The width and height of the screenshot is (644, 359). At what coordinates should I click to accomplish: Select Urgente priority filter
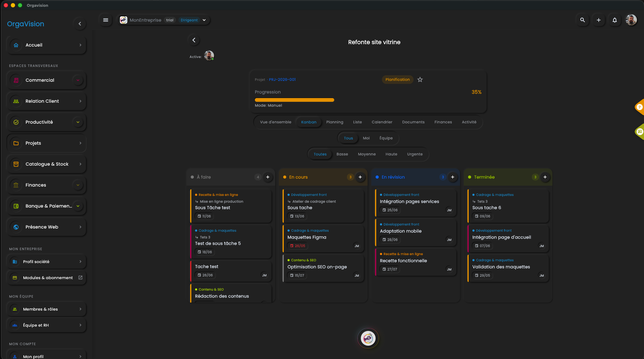pyautogui.click(x=415, y=154)
